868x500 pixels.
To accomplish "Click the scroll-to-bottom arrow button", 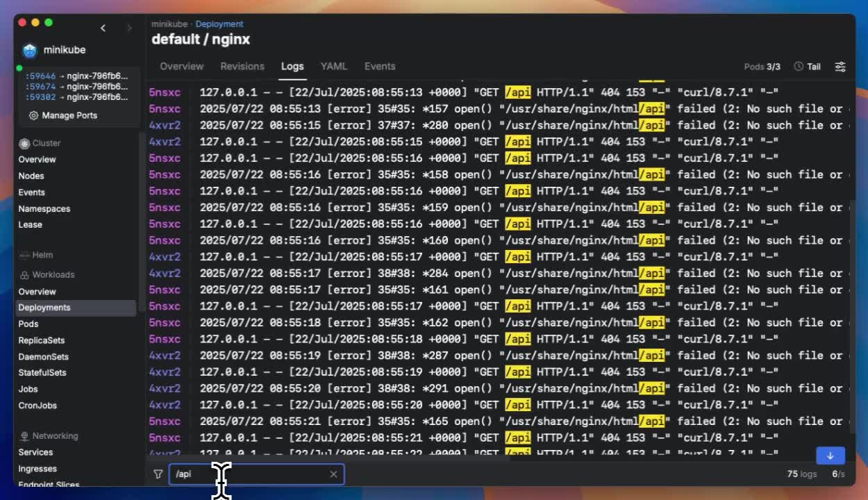I will pos(830,456).
